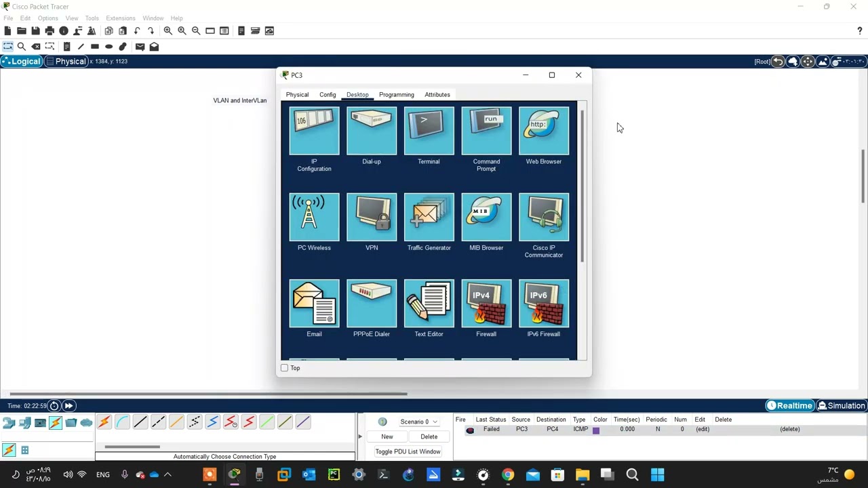Switch to Realtime mode
The height and width of the screenshot is (488, 868).
tap(789, 405)
